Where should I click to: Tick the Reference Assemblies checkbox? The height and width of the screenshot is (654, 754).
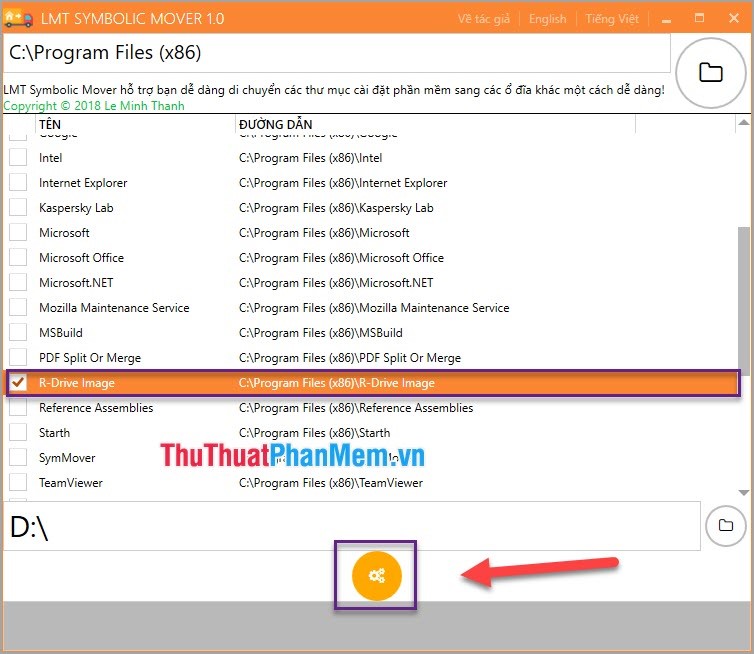pyautogui.click(x=18, y=407)
